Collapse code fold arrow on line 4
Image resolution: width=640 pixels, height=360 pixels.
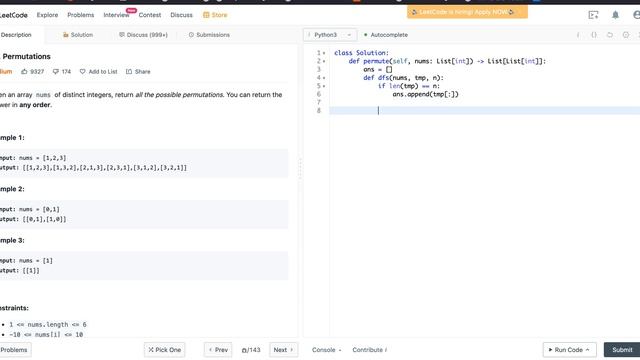[324, 78]
